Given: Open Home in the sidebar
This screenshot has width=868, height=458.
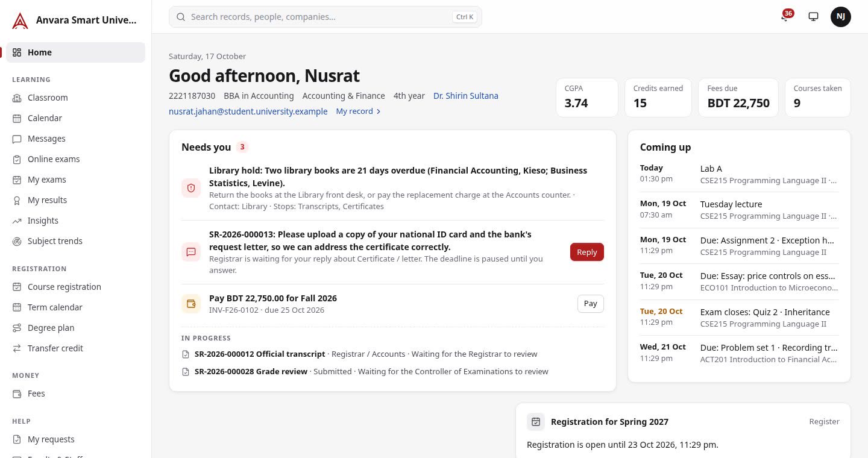Looking at the screenshot, I should coord(76,52).
